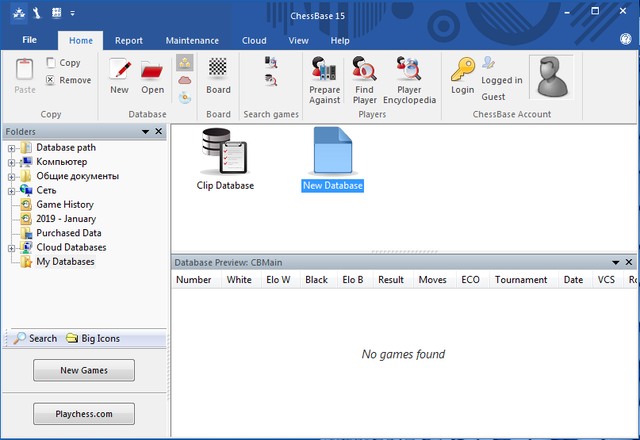Open the File menu

coord(29,41)
